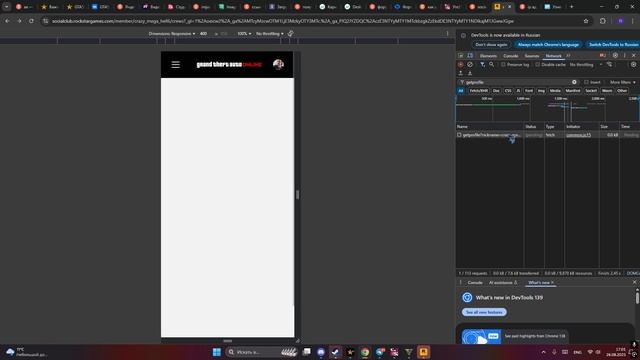This screenshot has height=360, width=640.
Task: Open DevTools customize three-dot menu
Action: click(x=624, y=56)
